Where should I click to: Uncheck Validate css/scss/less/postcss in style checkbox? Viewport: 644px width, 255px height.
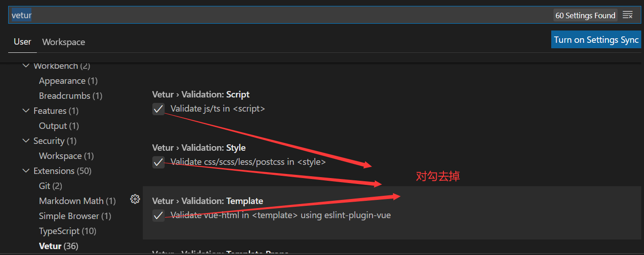click(x=158, y=162)
